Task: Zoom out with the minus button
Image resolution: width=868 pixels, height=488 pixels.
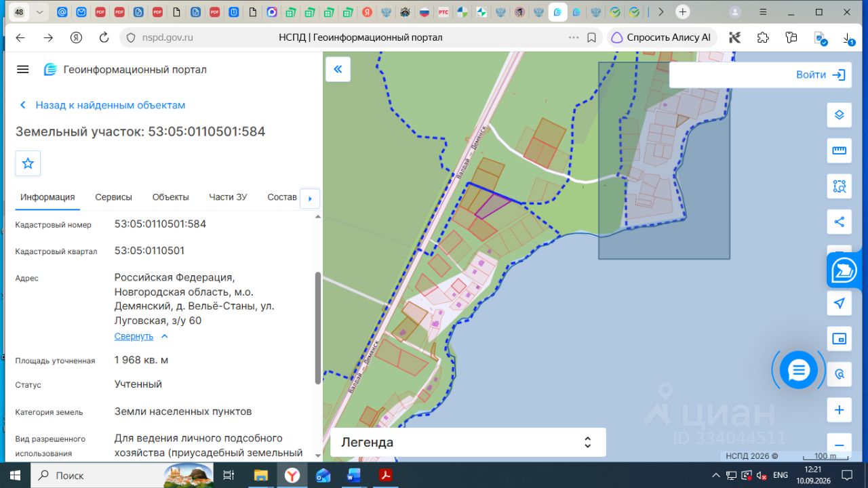Action: 839,444
